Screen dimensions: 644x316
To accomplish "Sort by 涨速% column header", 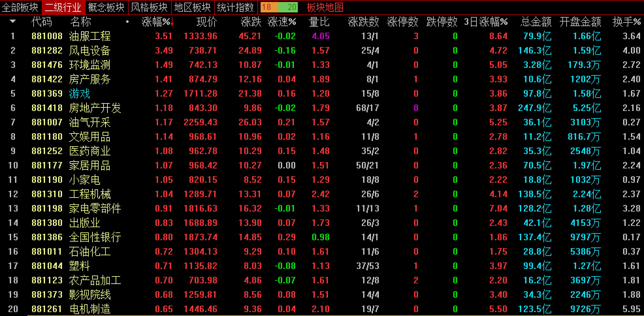I will pyautogui.click(x=282, y=22).
